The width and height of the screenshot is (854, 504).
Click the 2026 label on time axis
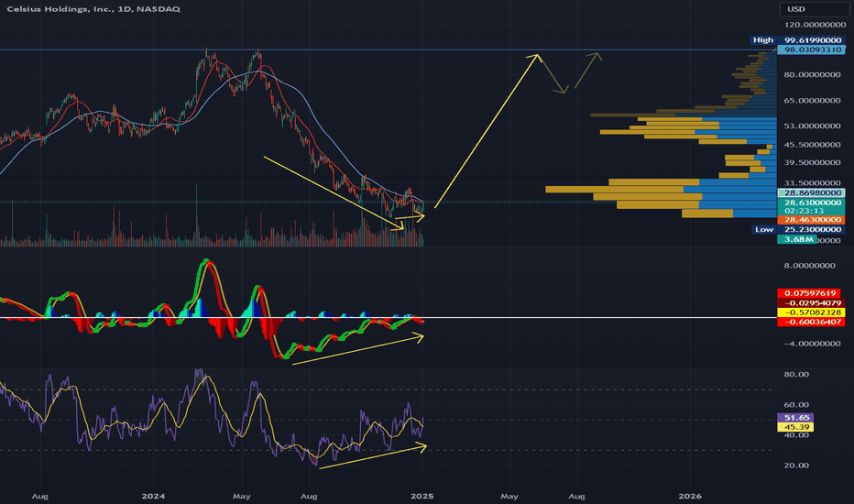pyautogui.click(x=690, y=497)
